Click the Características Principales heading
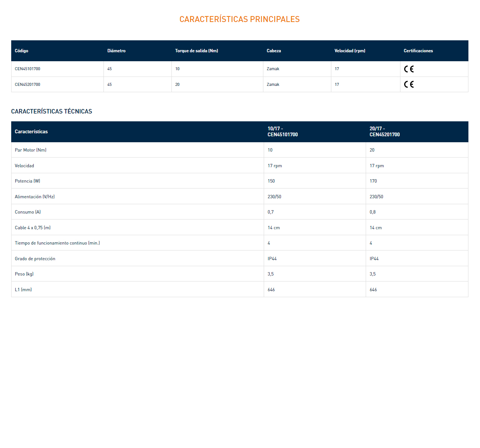This screenshot has width=480, height=448. 239,19
